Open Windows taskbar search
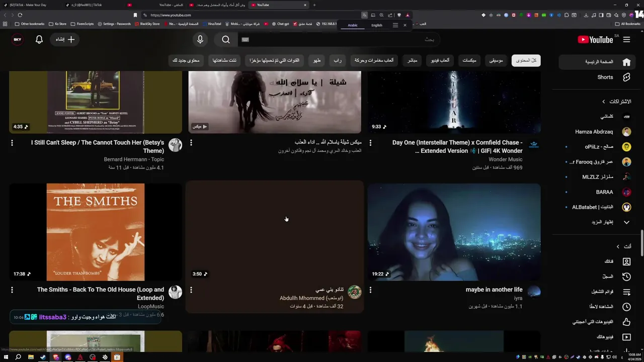This screenshot has height=362, width=644. pyautogui.click(x=18, y=357)
